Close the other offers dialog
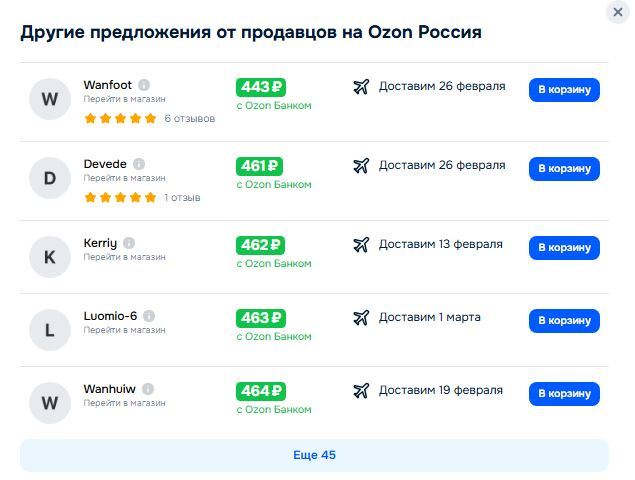This screenshot has width=635, height=480. point(618,12)
